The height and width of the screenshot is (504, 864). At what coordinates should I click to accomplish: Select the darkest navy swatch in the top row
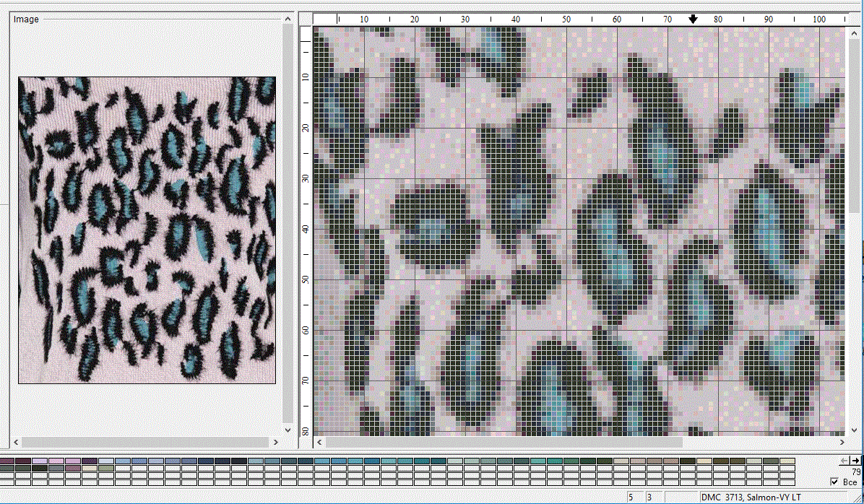(239, 461)
